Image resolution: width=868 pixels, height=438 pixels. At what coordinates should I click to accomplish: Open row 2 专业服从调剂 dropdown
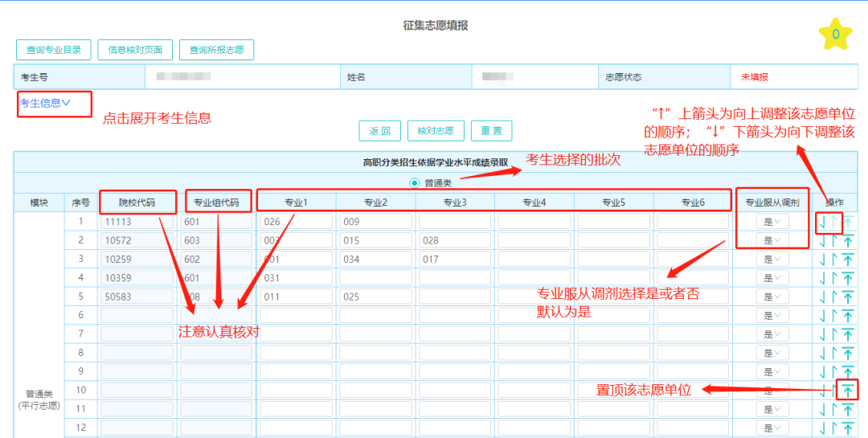click(773, 241)
